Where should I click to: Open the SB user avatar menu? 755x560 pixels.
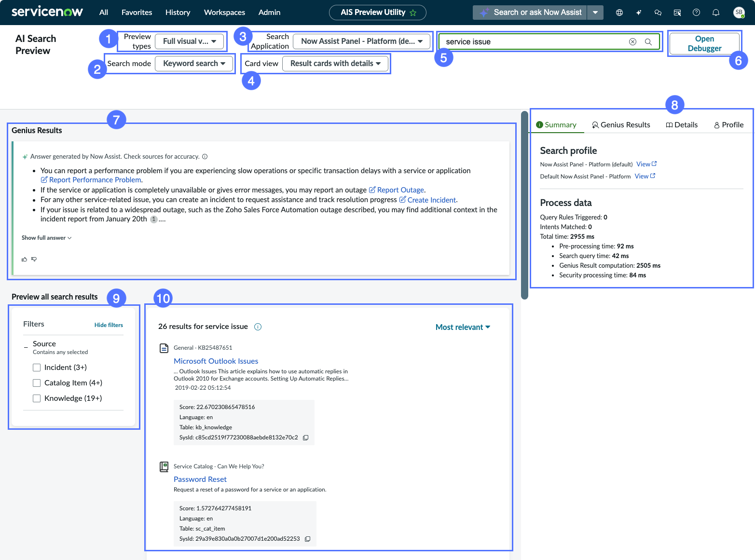click(x=739, y=13)
